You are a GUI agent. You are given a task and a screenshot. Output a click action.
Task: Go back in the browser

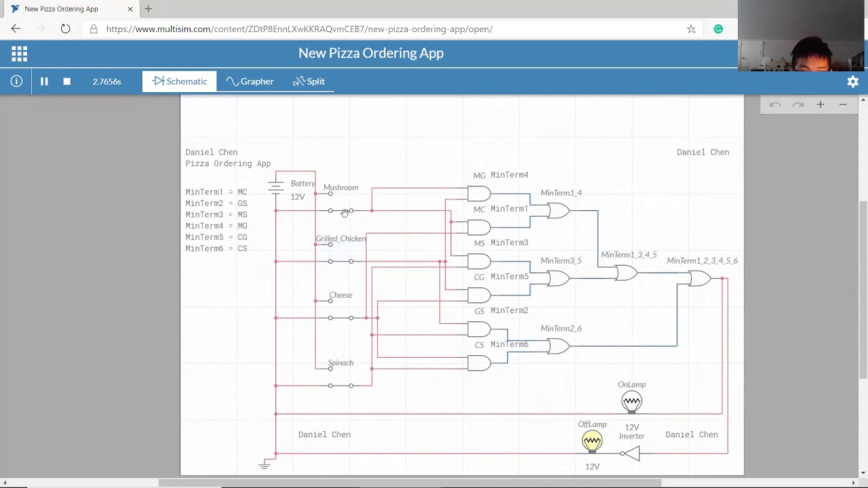click(x=16, y=29)
